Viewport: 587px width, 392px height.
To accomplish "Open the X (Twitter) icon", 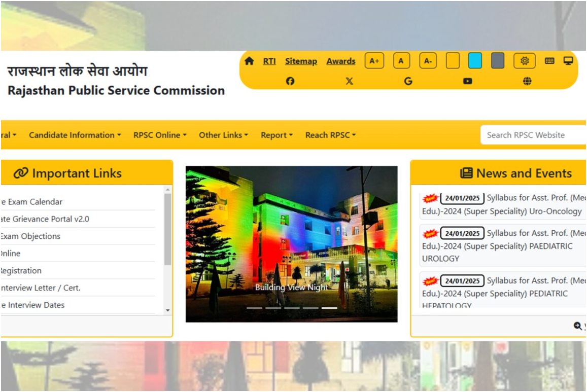I will coord(349,81).
